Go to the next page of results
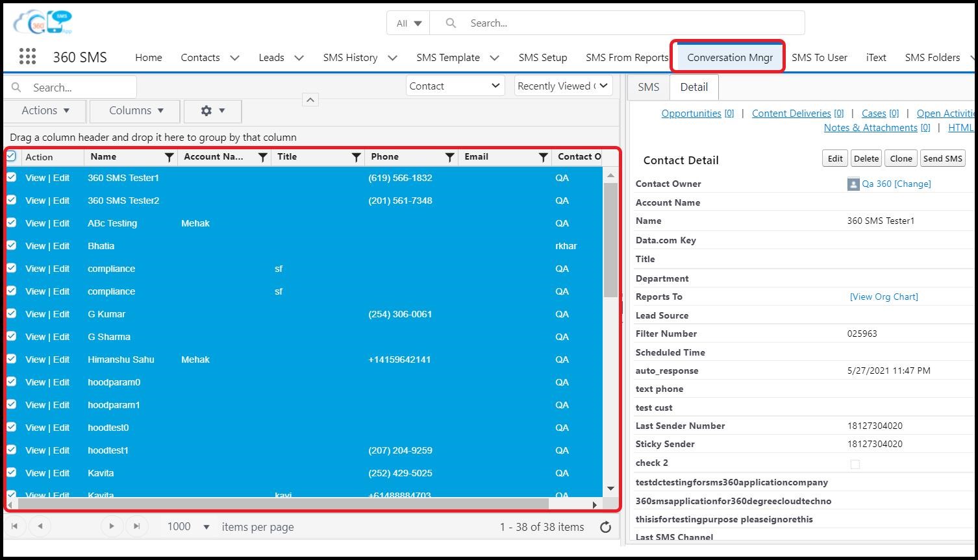This screenshot has height=560, width=978. pyautogui.click(x=111, y=526)
